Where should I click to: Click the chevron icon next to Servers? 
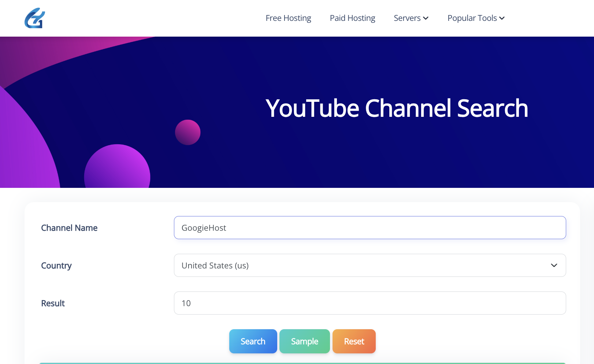[x=426, y=18]
